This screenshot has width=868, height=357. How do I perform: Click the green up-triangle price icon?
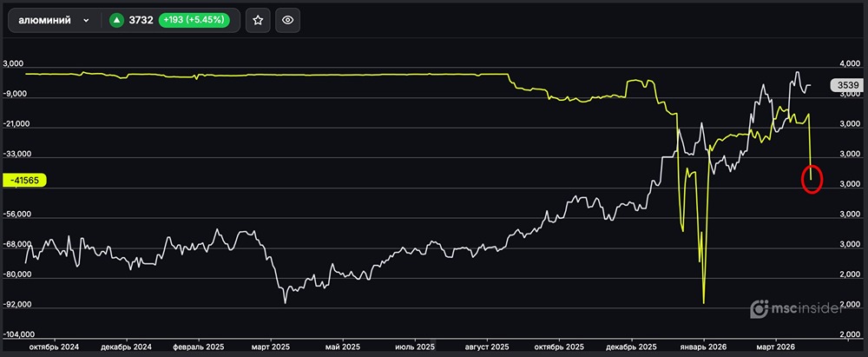[116, 20]
